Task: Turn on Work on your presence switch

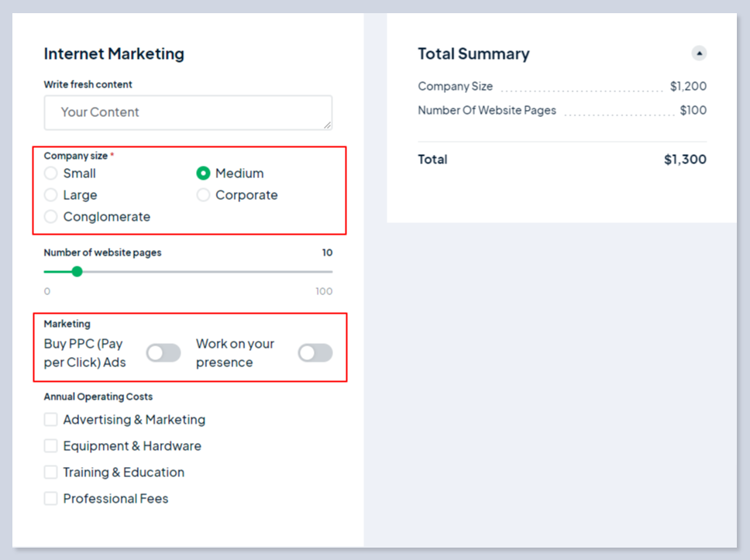Action: tap(315, 353)
